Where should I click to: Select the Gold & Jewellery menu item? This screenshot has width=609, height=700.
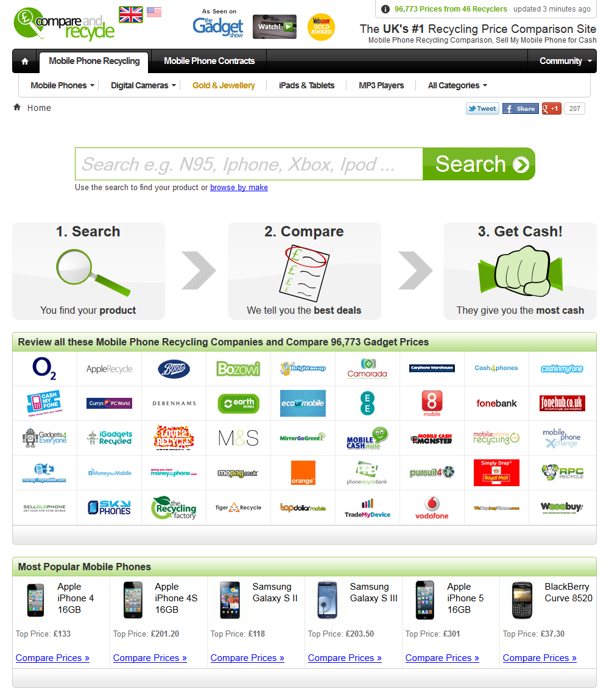pos(224,85)
